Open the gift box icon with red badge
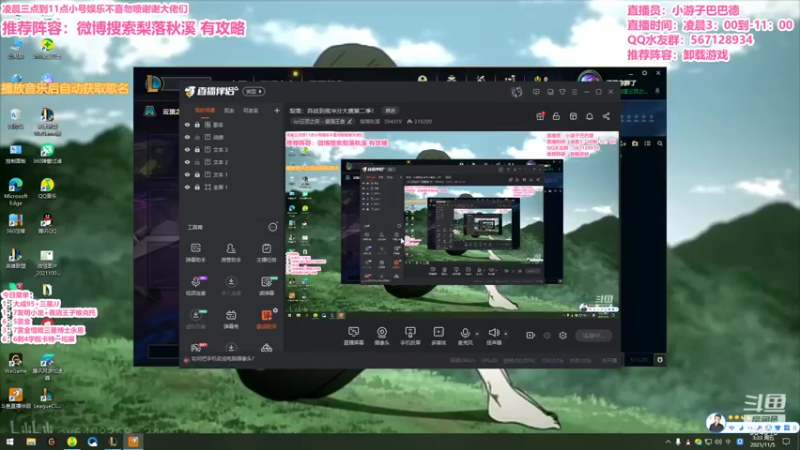The image size is (800, 450). 540,116
